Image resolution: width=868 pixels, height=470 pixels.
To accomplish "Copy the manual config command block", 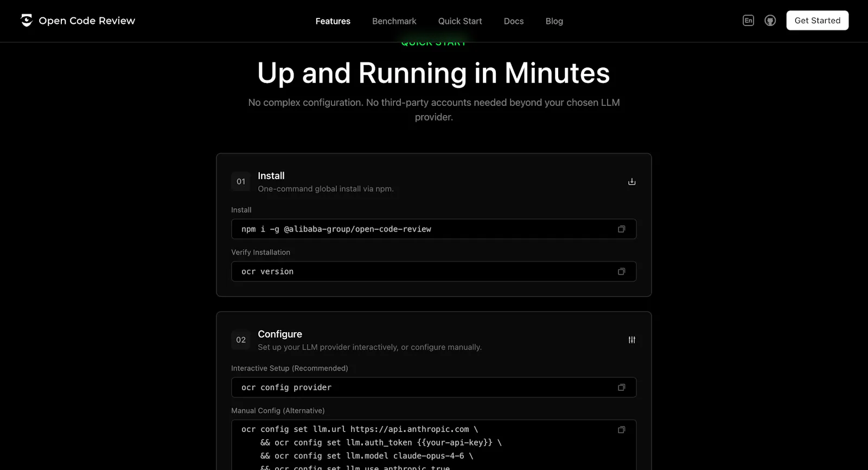I will [622, 430].
